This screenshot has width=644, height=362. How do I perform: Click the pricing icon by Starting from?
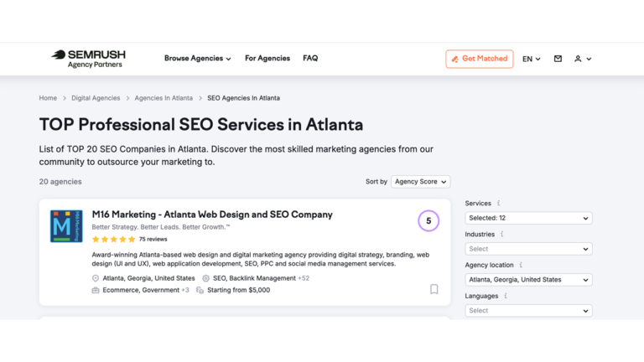(x=200, y=290)
